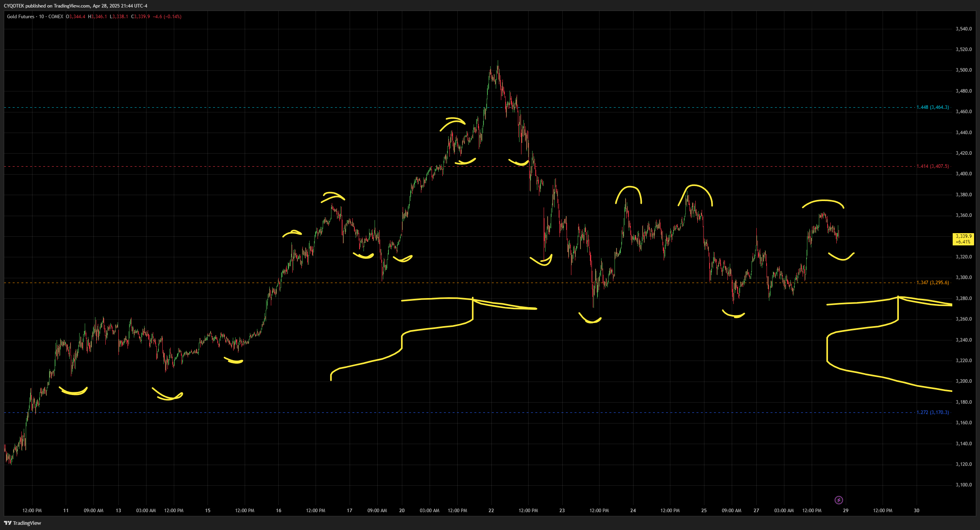Click the 3,260.0 price axis label
980x530 pixels.
click(963, 319)
